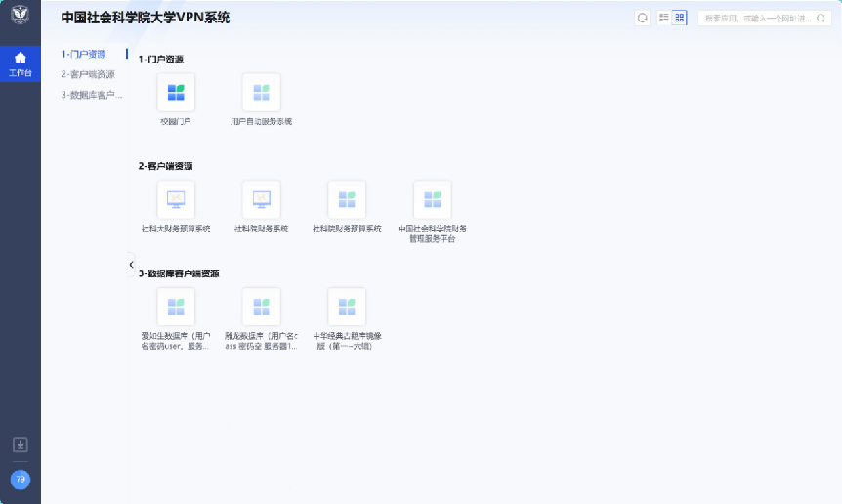Open the 校园门户 resource icon
The height and width of the screenshot is (504, 842).
point(176,93)
